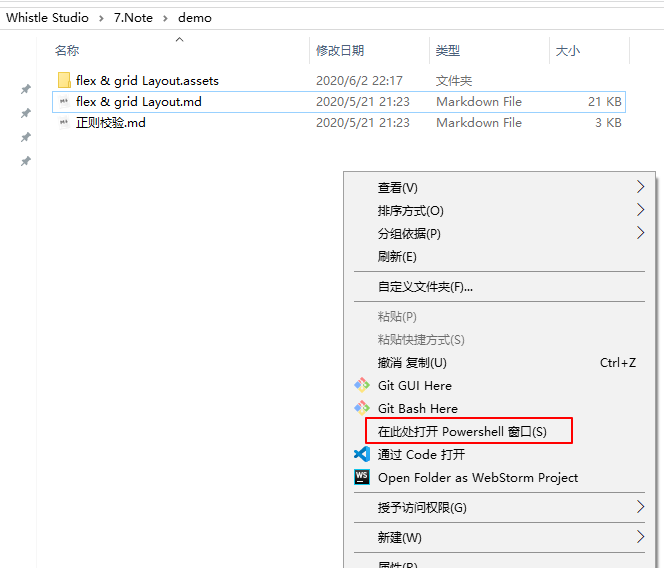Open the 分组依据(P) submenu
This screenshot has height=568, width=664.
(x=500, y=233)
